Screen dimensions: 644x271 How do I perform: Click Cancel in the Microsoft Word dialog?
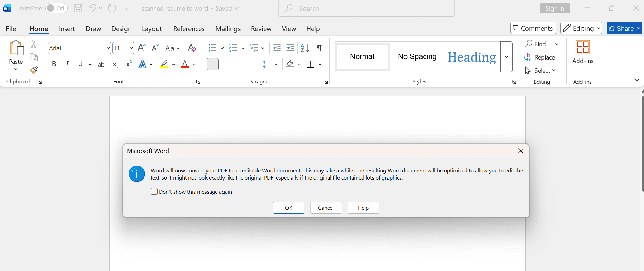[326, 208]
